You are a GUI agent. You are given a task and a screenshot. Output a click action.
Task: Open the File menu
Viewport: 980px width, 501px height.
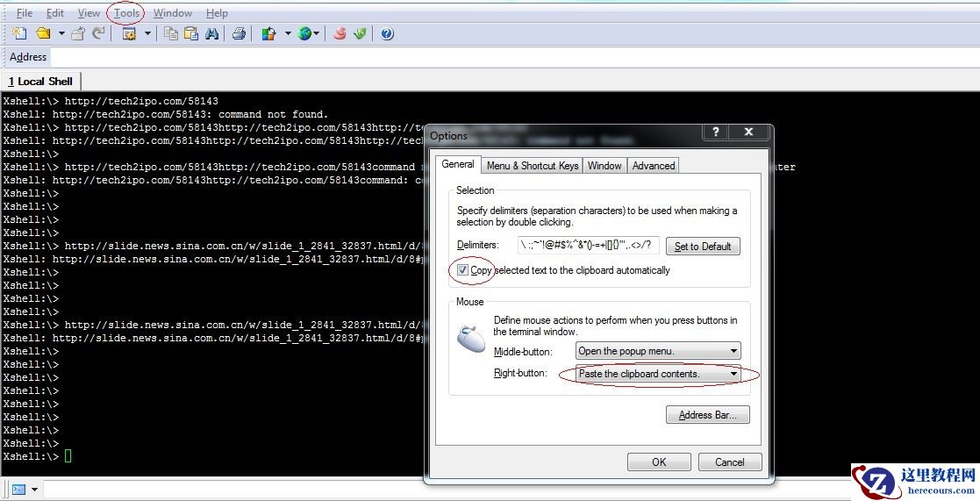pos(24,13)
